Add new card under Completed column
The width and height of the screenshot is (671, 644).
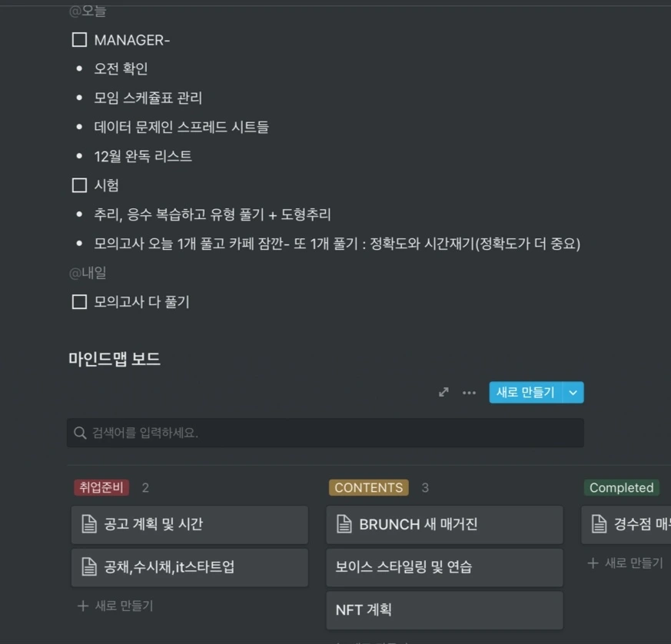(x=625, y=563)
